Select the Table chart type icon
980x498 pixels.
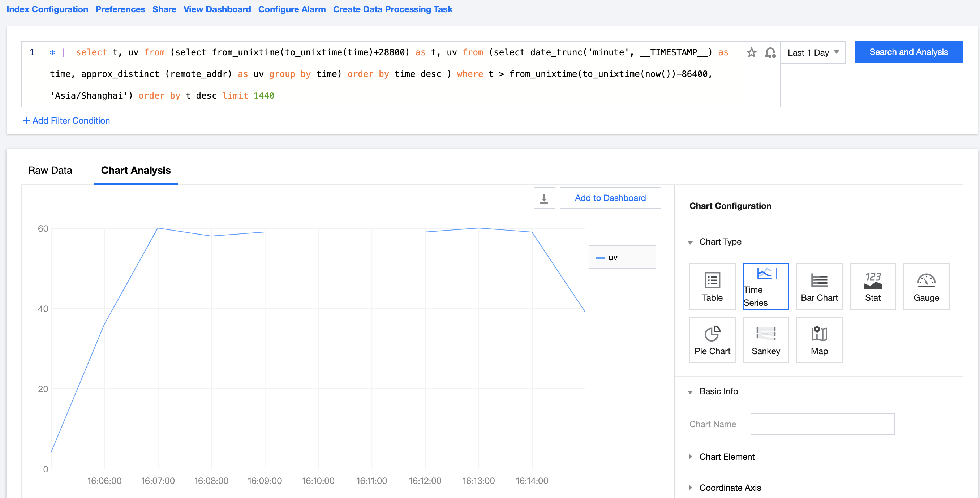[x=712, y=286]
